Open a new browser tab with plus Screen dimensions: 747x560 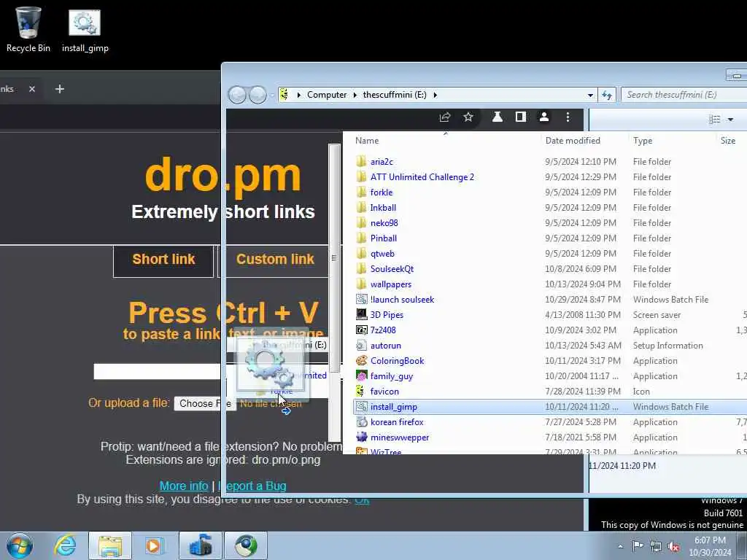click(60, 89)
